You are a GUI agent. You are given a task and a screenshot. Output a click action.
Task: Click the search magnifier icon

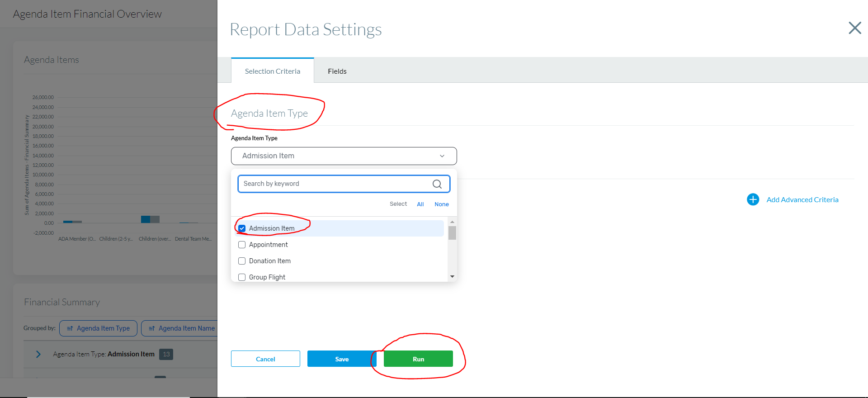[437, 184]
